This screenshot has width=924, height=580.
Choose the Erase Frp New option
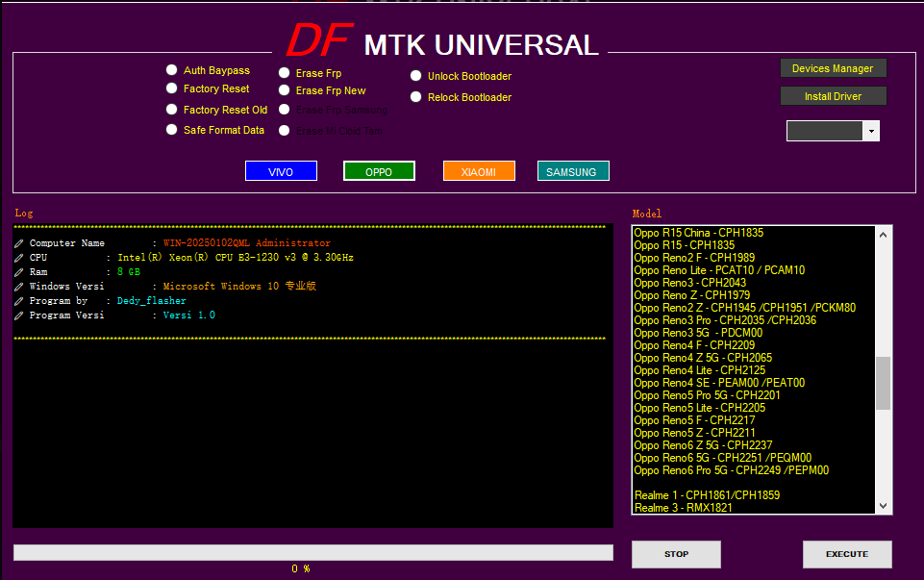(285, 90)
